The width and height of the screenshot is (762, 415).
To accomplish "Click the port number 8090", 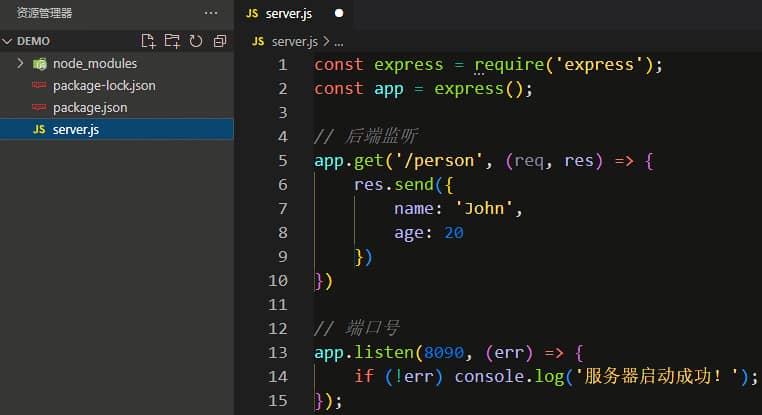I will pos(444,352).
